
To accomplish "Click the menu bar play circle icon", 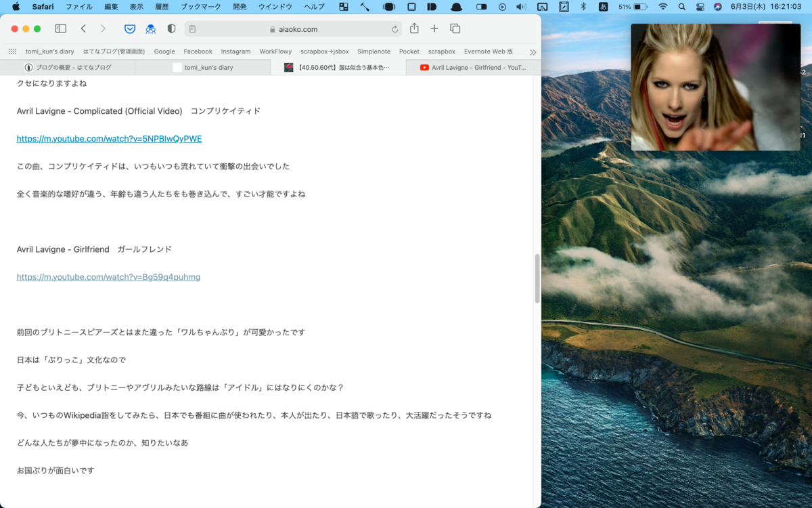I will click(x=502, y=7).
